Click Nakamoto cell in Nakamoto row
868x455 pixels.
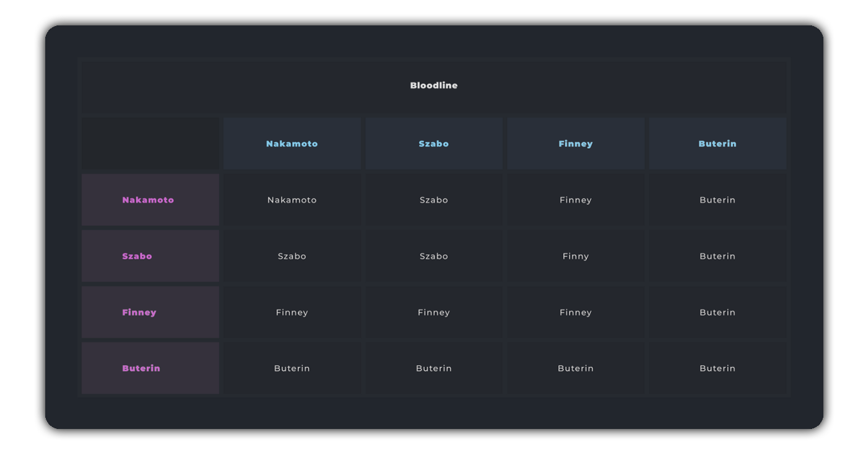pyautogui.click(x=292, y=200)
